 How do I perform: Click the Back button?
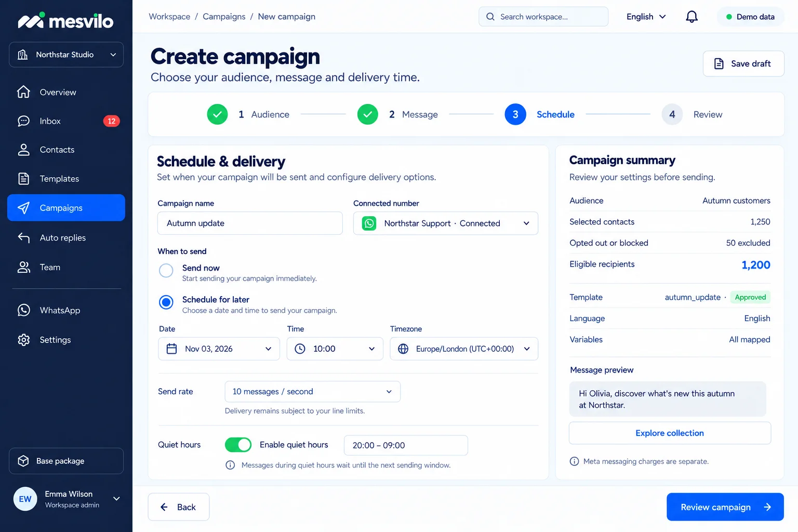[x=179, y=507]
